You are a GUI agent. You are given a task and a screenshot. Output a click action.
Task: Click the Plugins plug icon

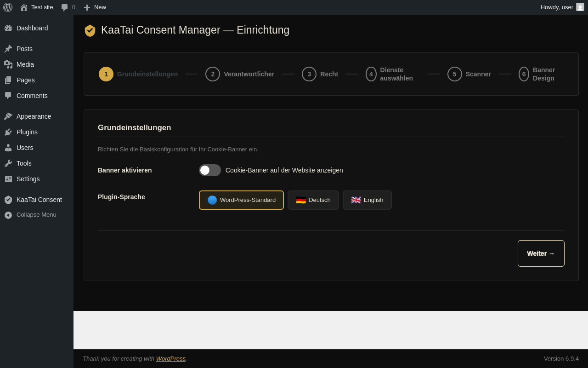(8, 132)
